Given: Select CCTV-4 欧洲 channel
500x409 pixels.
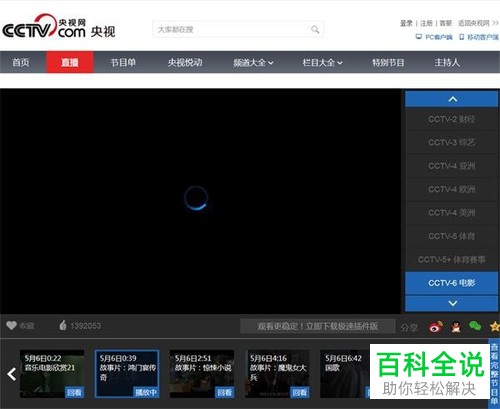Looking at the screenshot, I should (x=452, y=189).
